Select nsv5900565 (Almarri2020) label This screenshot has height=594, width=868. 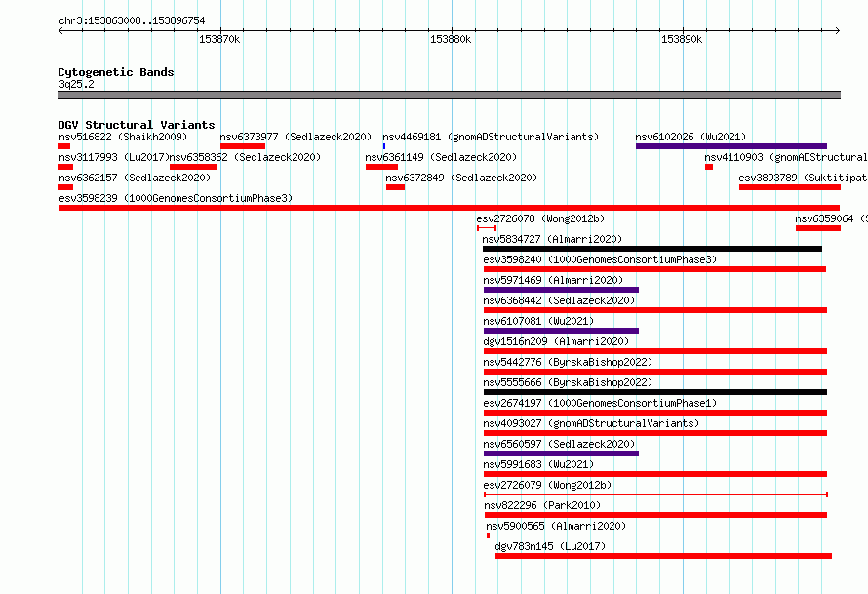coord(556,526)
